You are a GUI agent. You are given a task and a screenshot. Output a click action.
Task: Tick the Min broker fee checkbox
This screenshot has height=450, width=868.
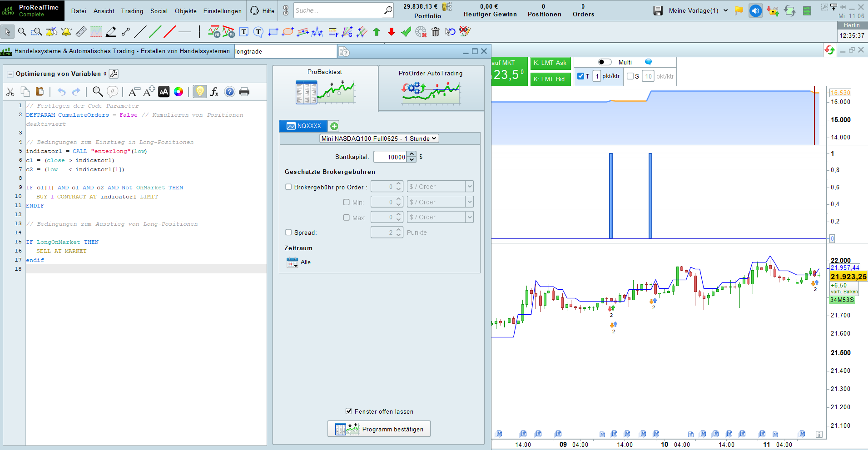click(x=347, y=202)
